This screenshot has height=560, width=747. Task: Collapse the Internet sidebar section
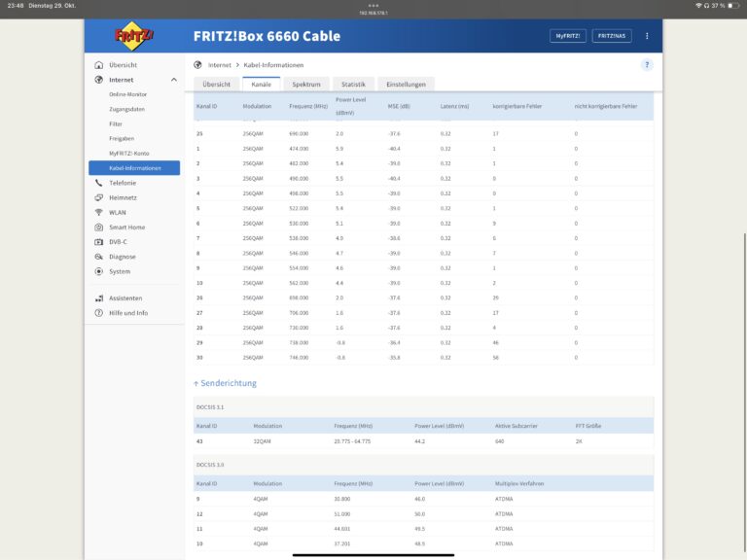pos(174,80)
